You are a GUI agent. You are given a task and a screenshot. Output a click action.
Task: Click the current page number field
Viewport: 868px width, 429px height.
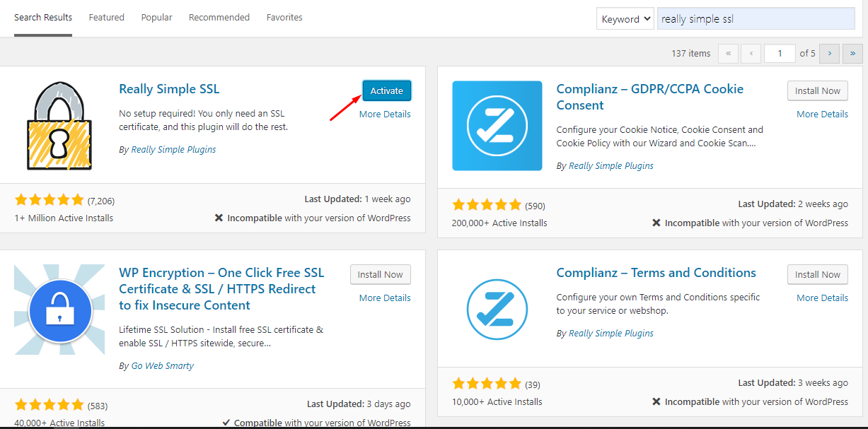[780, 54]
